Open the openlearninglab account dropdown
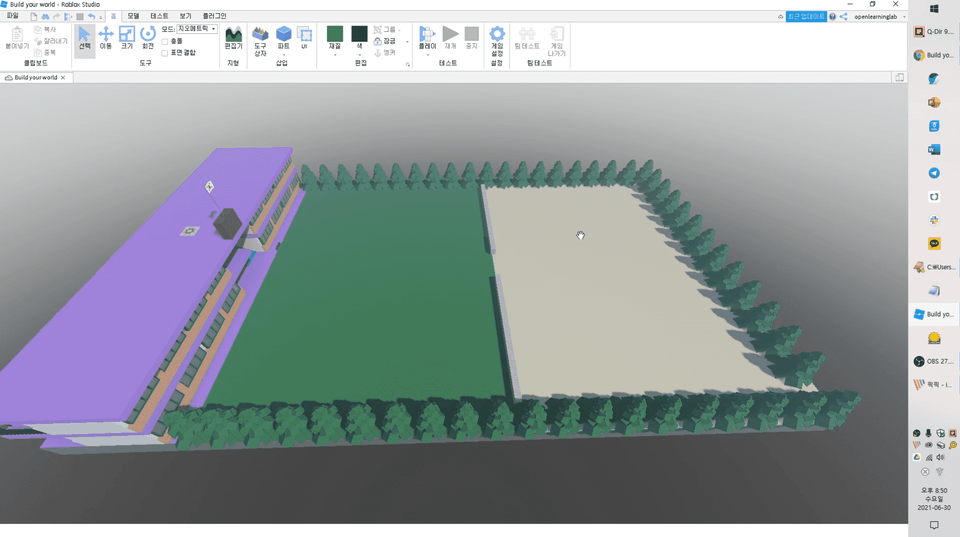This screenshot has width=960, height=537. click(880, 17)
